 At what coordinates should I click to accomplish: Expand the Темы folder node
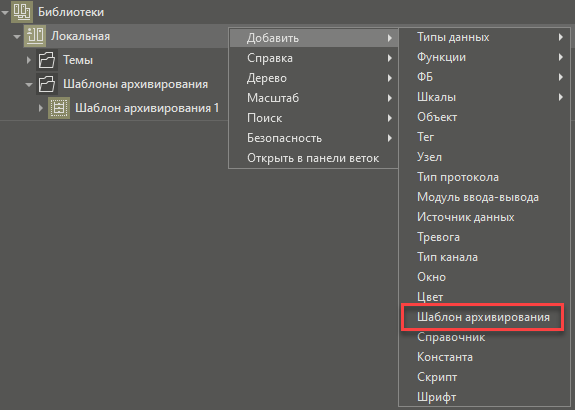pos(29,60)
